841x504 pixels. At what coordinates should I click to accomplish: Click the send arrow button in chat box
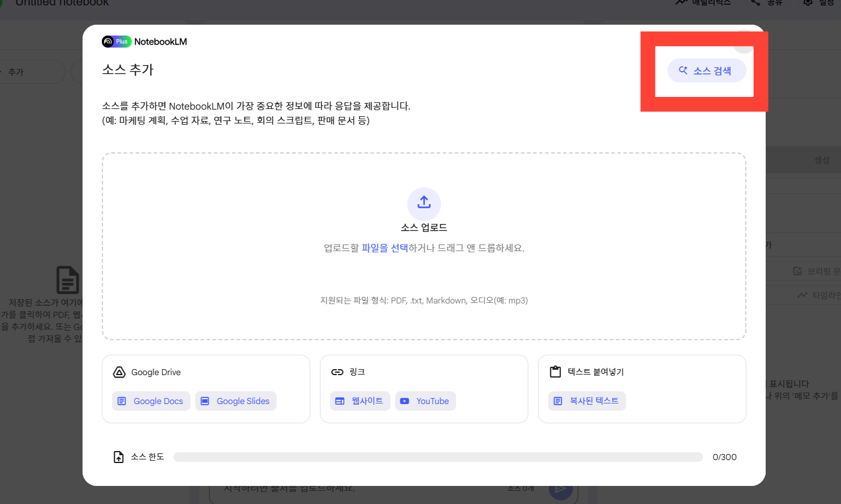561,490
